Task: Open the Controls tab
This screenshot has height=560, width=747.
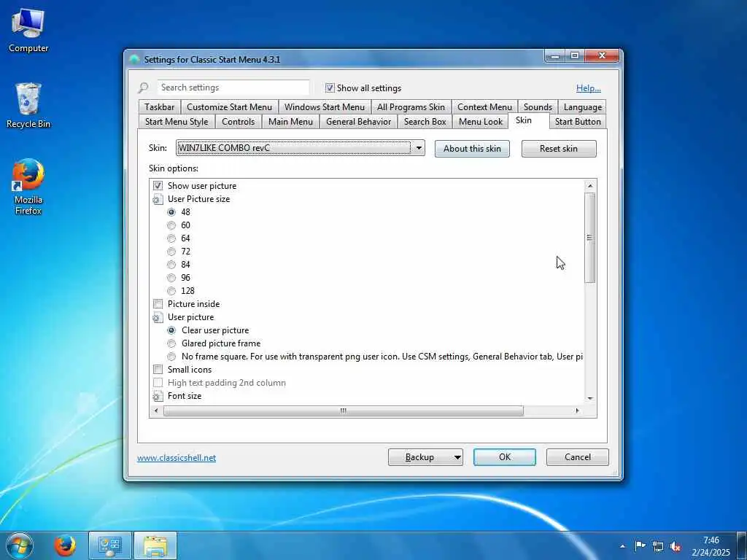Action: [238, 122]
